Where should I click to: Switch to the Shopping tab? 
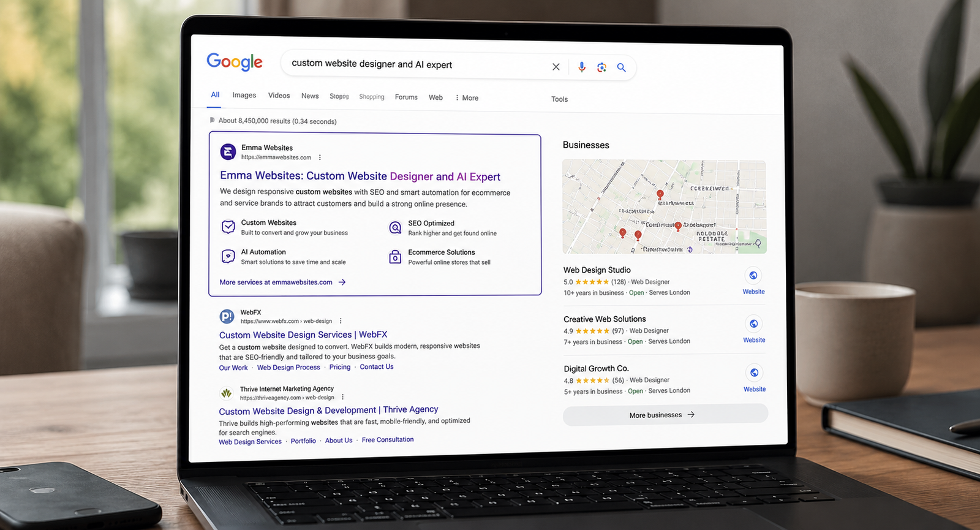(372, 97)
